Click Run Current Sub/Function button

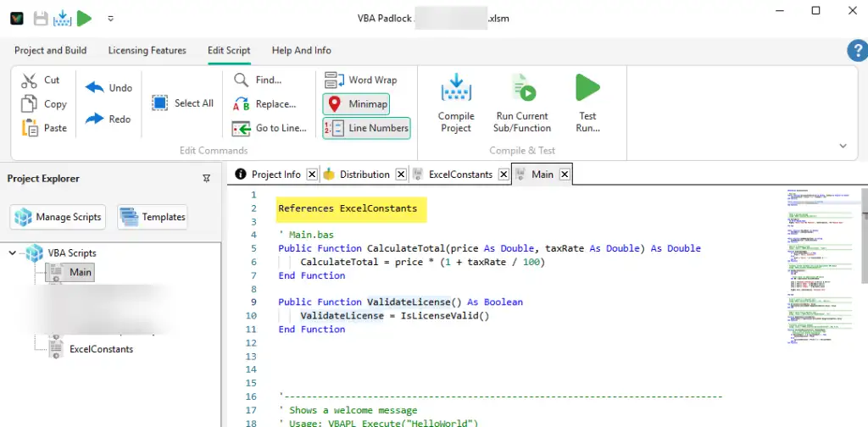[523, 103]
